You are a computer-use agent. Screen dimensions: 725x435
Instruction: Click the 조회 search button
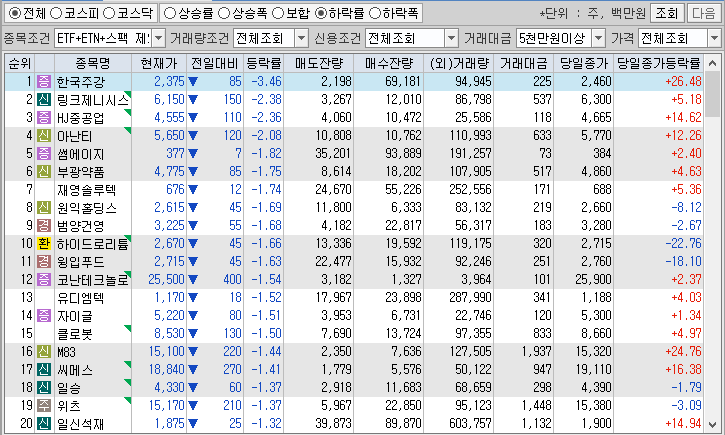point(667,13)
